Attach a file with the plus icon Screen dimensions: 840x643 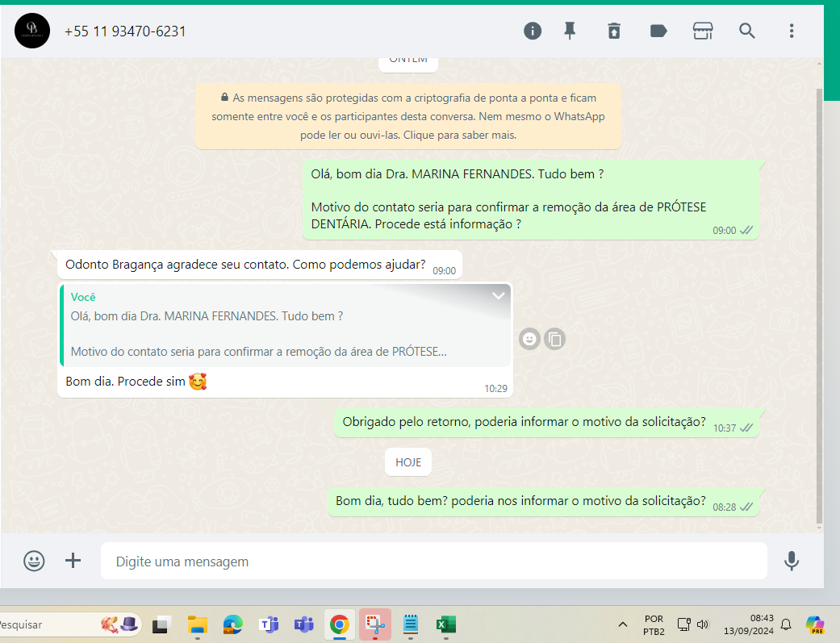click(x=73, y=561)
